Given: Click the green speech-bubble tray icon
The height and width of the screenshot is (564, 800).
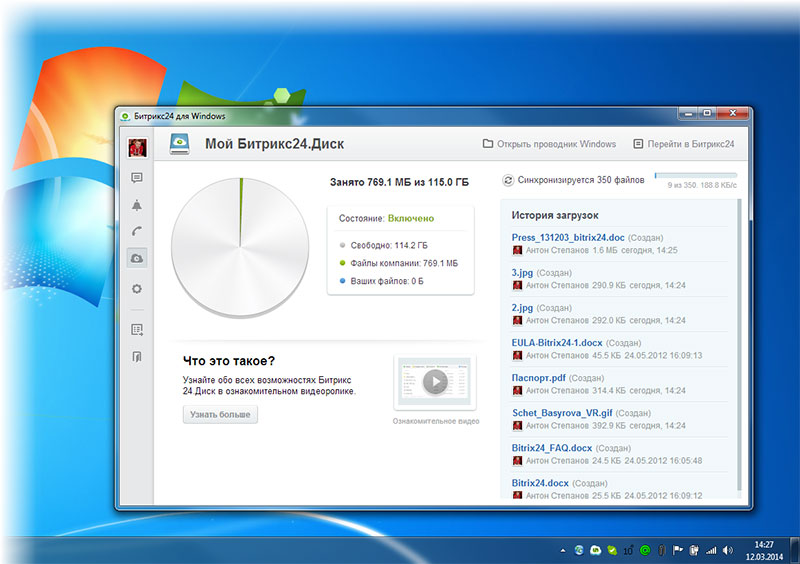Looking at the screenshot, I should coord(612,550).
